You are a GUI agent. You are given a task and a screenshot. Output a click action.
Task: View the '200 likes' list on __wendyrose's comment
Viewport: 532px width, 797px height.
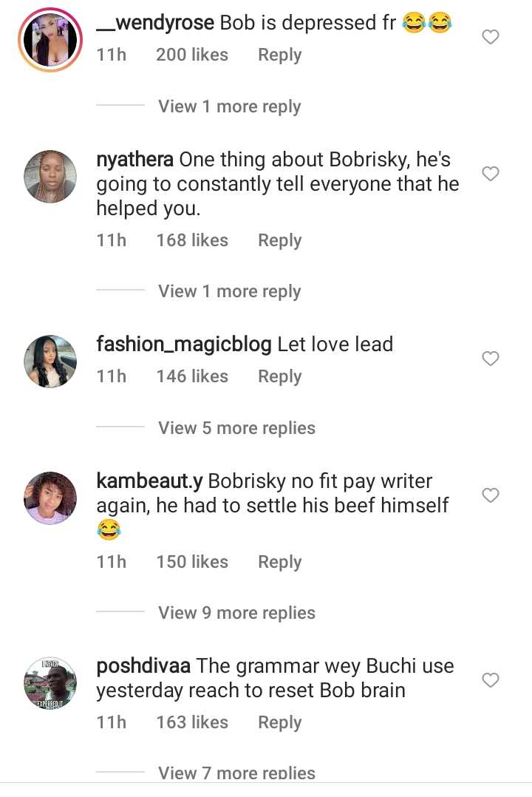click(192, 55)
